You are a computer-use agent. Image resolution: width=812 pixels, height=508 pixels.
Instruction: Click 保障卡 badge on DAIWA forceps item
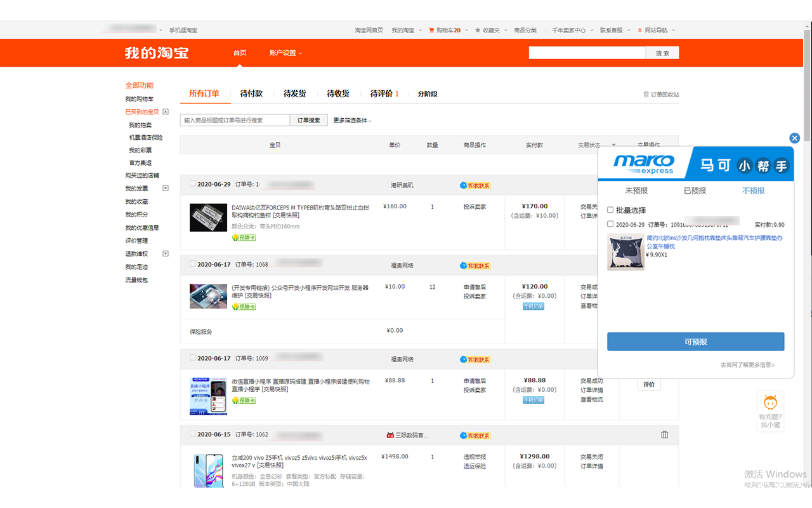(244, 237)
